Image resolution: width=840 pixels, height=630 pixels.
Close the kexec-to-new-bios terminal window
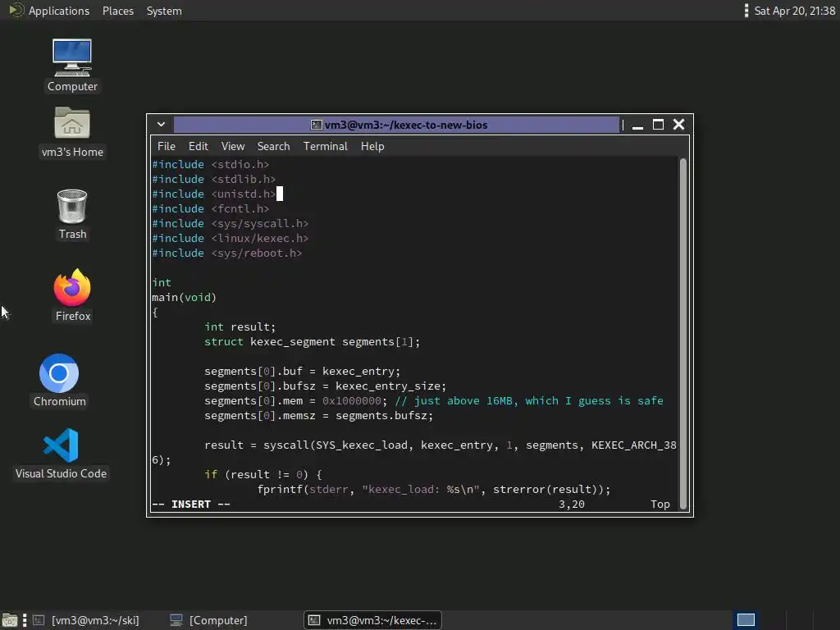tap(678, 125)
